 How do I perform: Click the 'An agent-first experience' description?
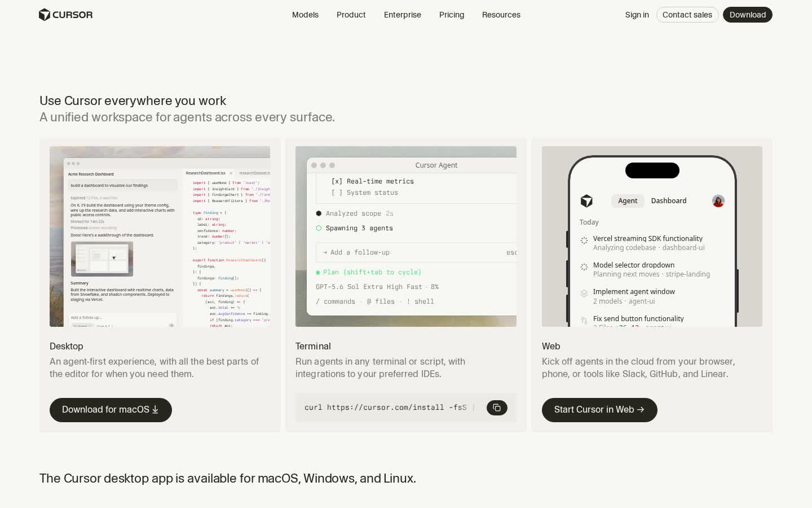point(155,367)
